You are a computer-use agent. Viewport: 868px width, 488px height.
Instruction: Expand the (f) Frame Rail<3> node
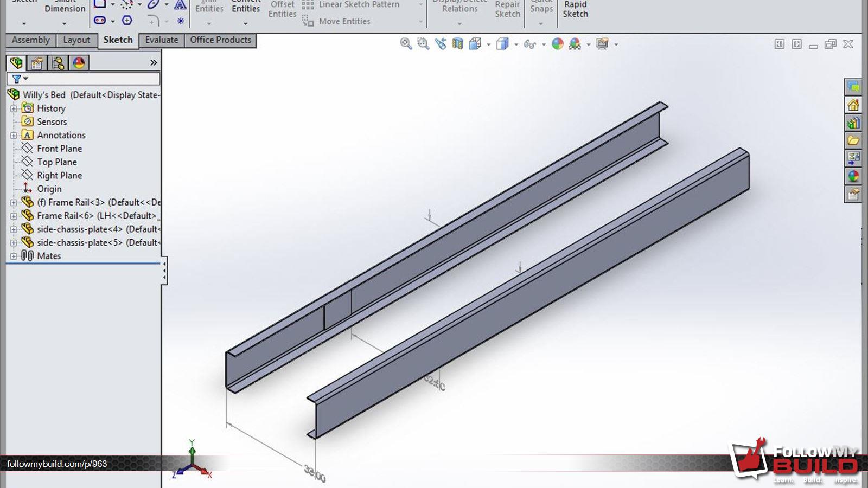[14, 202]
